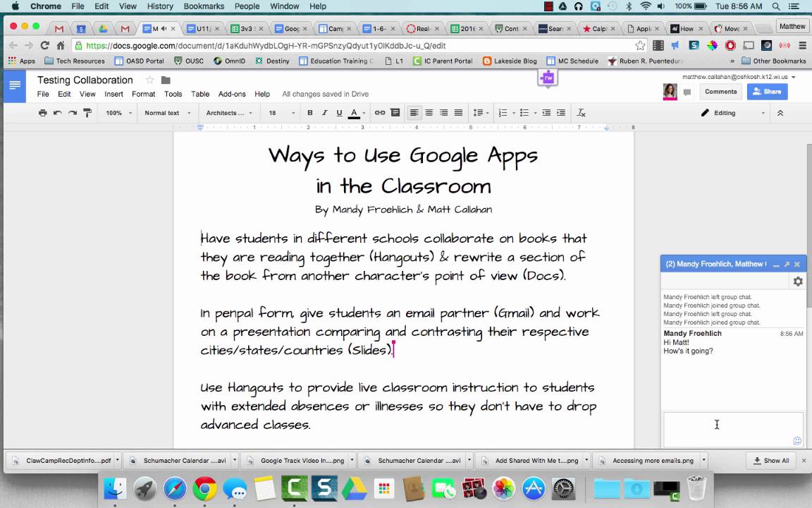
Task: Open the IC Parent Portal bookmark
Action: pyautogui.click(x=443, y=61)
